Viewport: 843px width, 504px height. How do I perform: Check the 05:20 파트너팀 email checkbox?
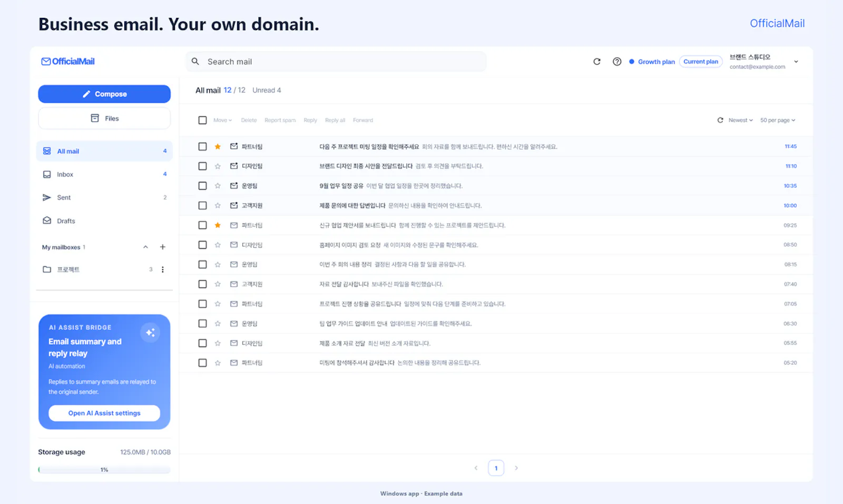(202, 363)
